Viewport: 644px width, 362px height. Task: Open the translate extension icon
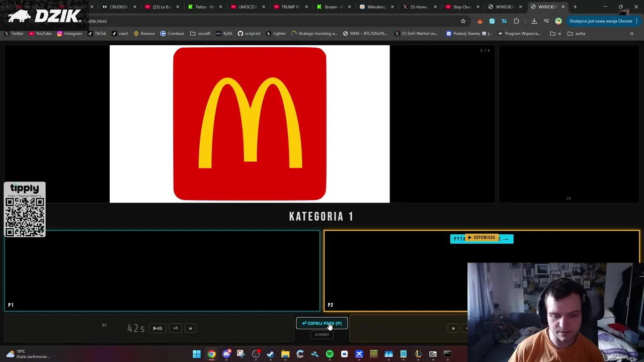(x=504, y=21)
